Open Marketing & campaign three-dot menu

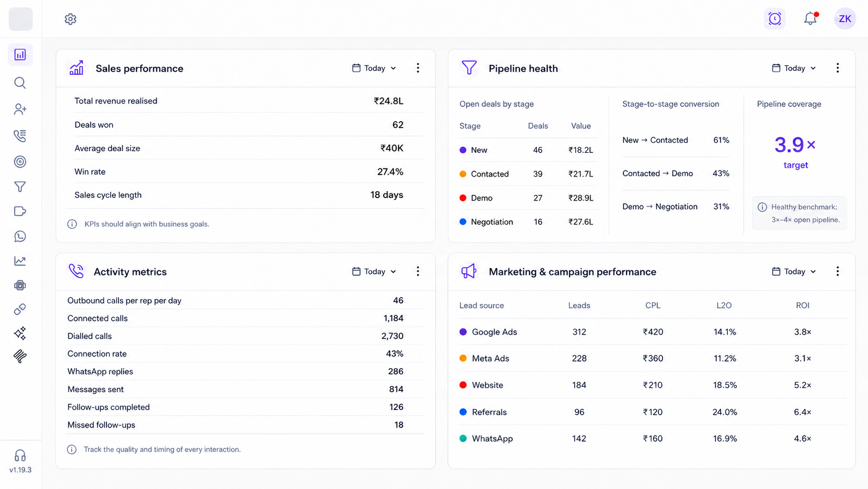tap(837, 271)
